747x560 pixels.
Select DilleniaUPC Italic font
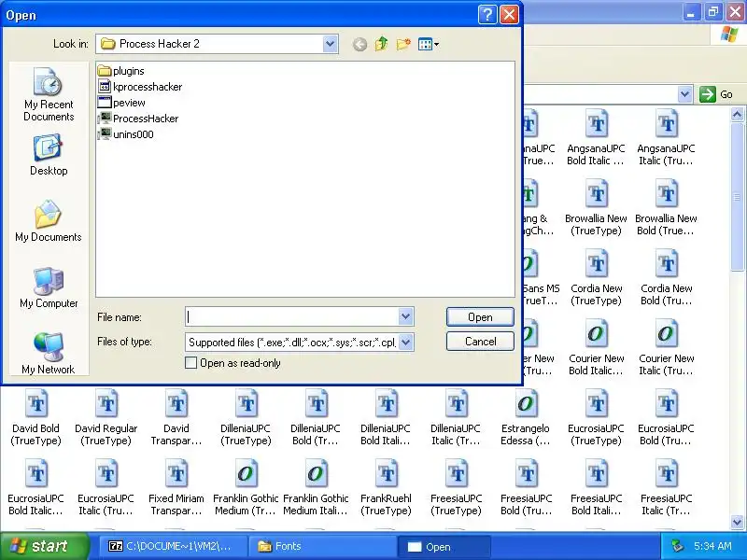point(456,417)
